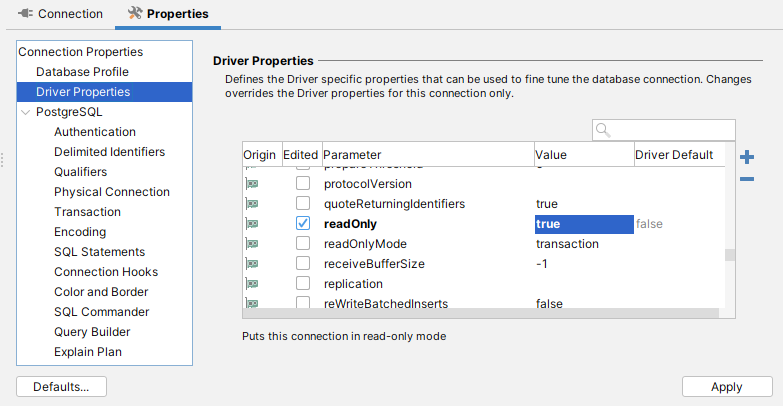Click origin icon in readOnly row
The height and width of the screenshot is (406, 783).
(252, 224)
